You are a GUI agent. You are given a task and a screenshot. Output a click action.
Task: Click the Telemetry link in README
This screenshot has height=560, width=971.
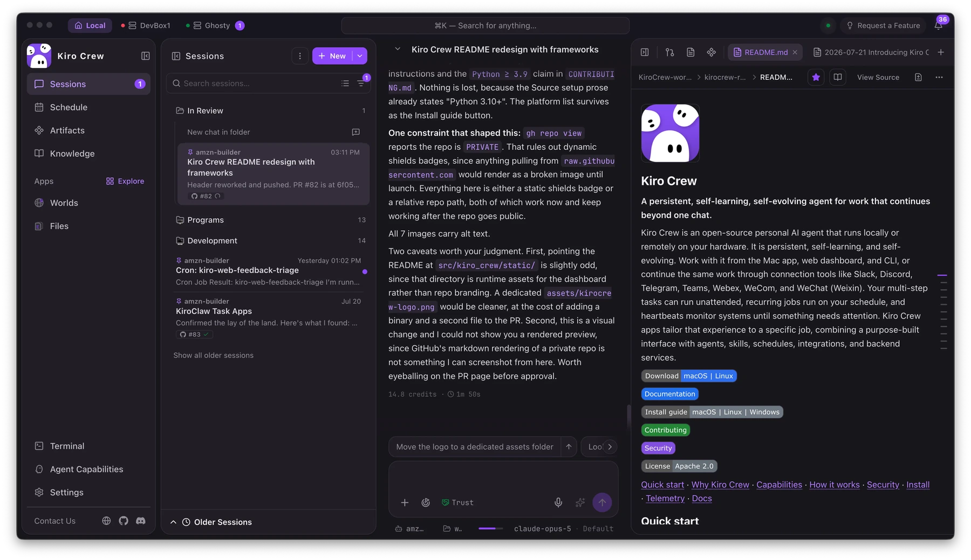[665, 499]
